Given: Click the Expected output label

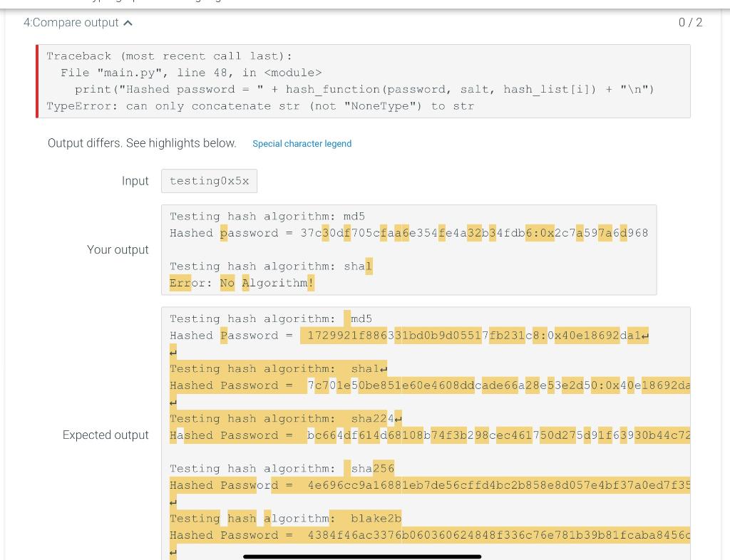Looking at the screenshot, I should 106,435.
